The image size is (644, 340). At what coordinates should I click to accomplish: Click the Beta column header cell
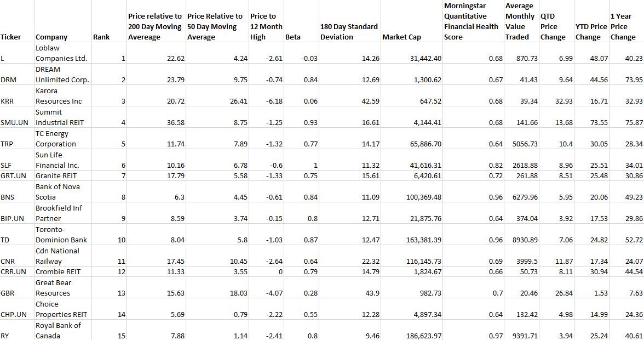pos(292,37)
